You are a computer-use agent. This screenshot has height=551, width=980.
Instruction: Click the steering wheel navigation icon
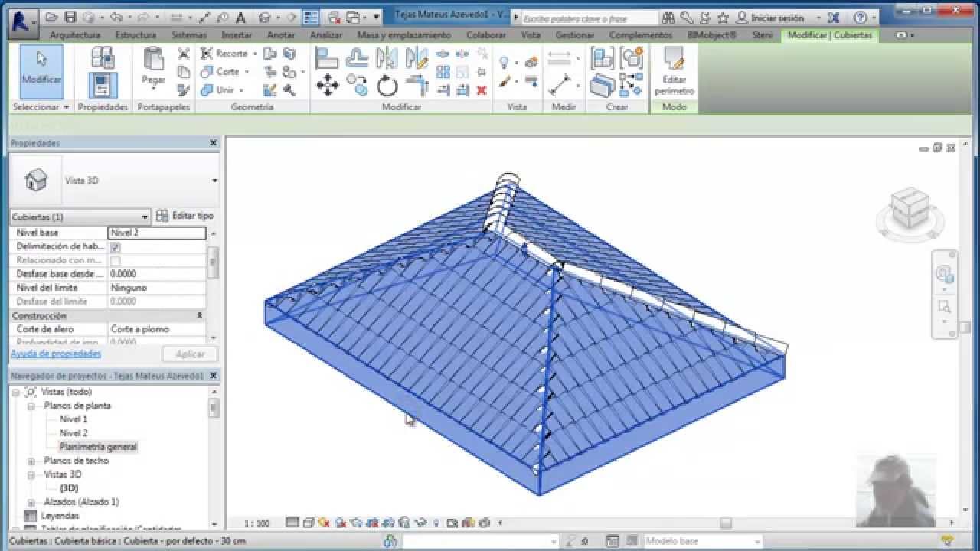944,275
